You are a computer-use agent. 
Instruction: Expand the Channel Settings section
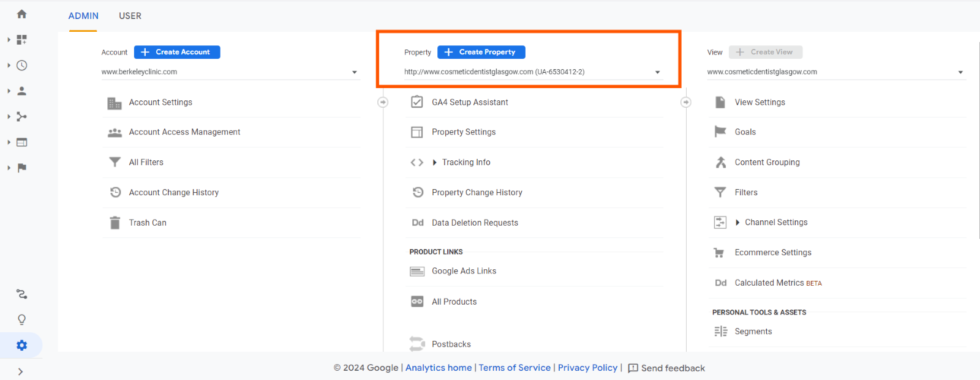tap(737, 222)
